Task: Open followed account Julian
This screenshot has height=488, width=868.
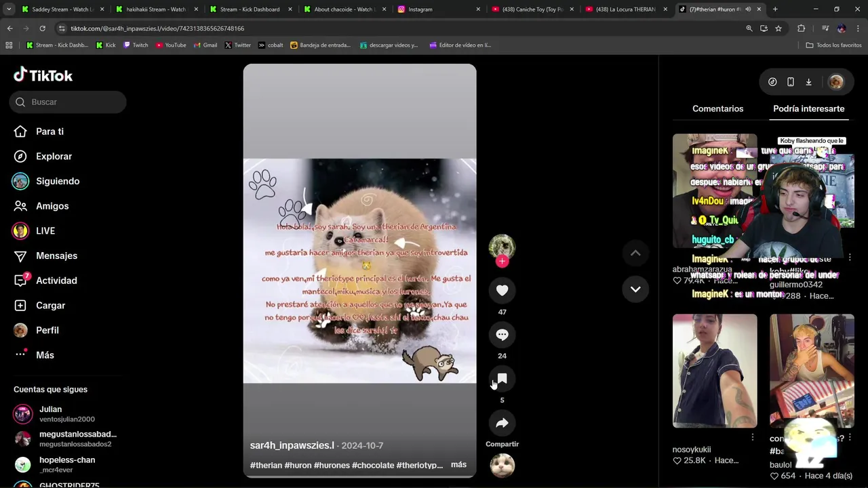Action: pyautogui.click(x=66, y=414)
